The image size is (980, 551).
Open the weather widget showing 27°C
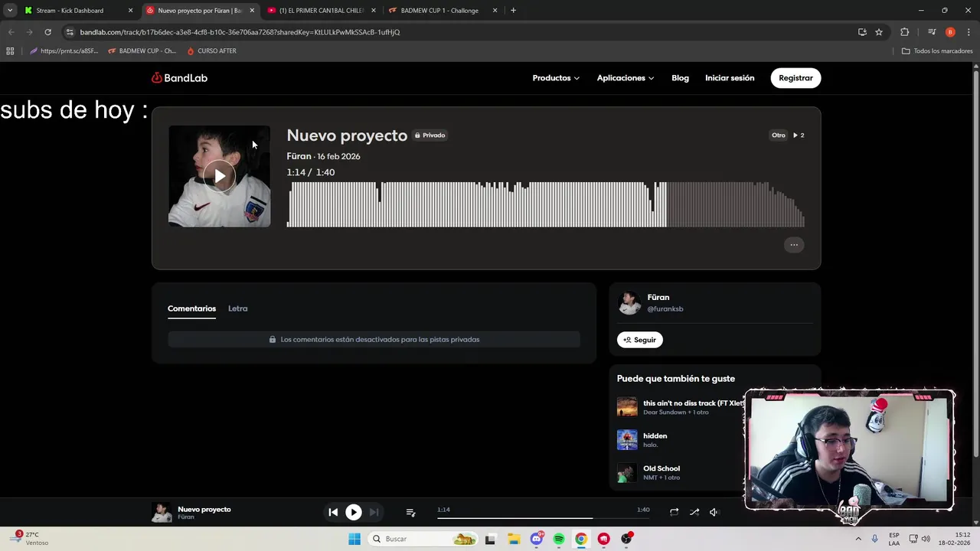[31, 539]
